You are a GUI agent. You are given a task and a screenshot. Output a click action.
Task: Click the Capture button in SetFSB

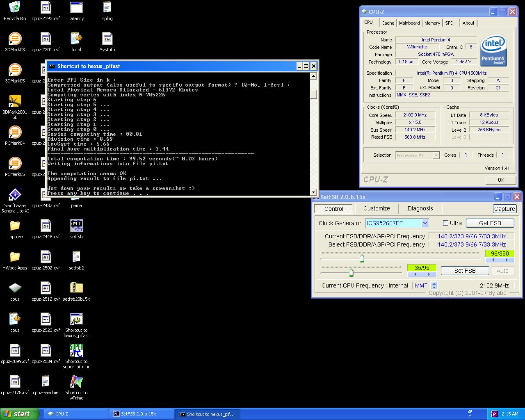click(504, 209)
